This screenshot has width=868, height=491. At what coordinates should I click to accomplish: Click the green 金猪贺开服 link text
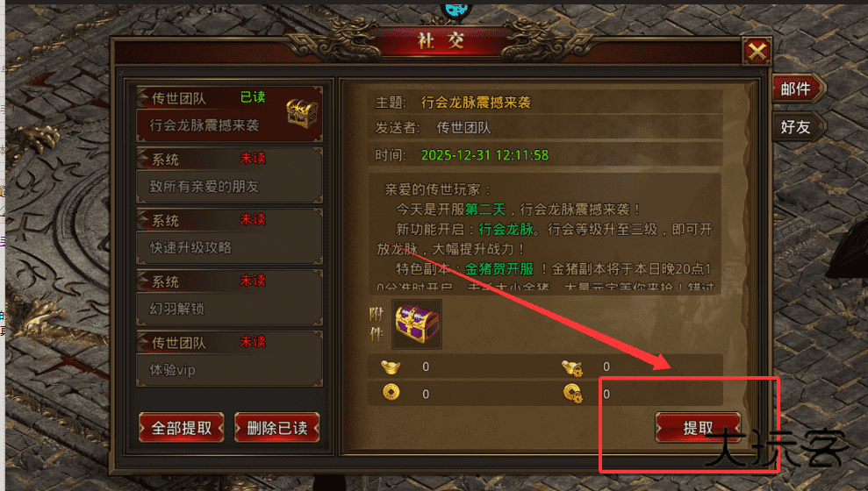click(499, 268)
